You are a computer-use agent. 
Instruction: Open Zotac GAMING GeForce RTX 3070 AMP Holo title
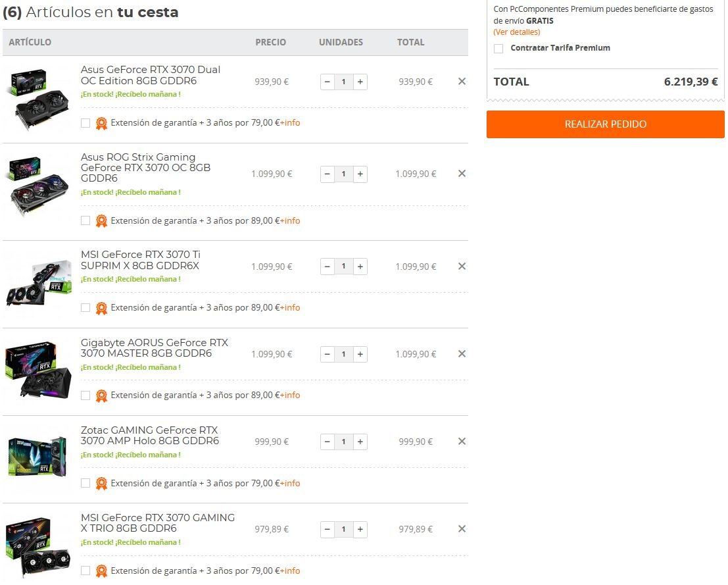tap(150, 436)
